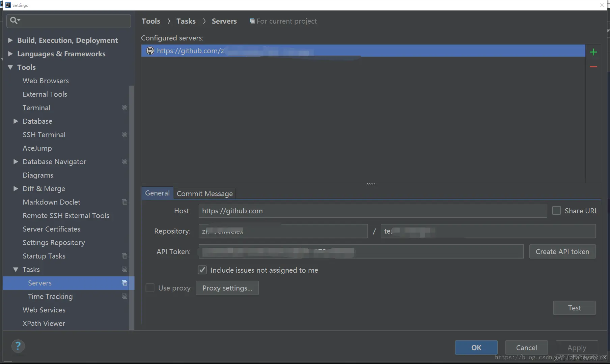Image resolution: width=610 pixels, height=364 pixels.
Task: Click the search magnifier icon in settings
Action: [x=15, y=21]
